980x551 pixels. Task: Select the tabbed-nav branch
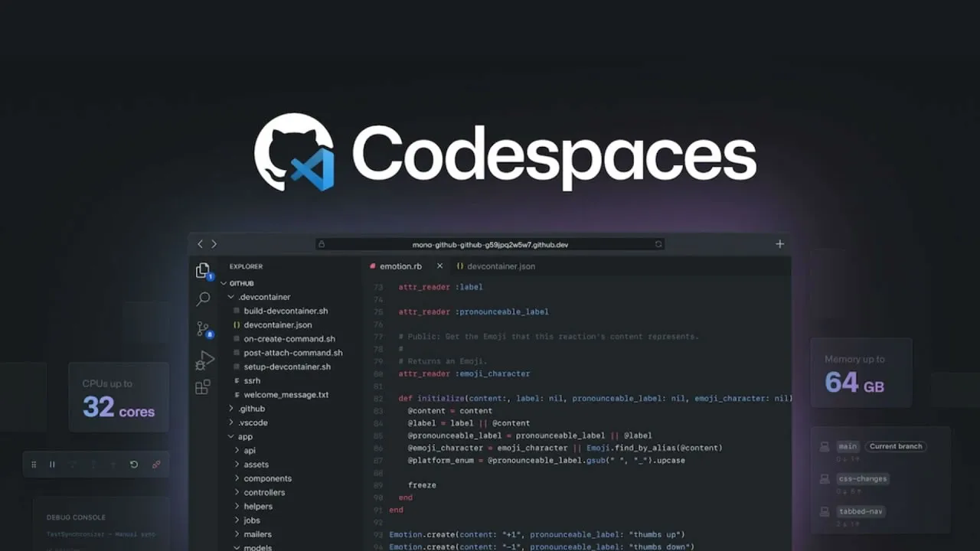(861, 511)
